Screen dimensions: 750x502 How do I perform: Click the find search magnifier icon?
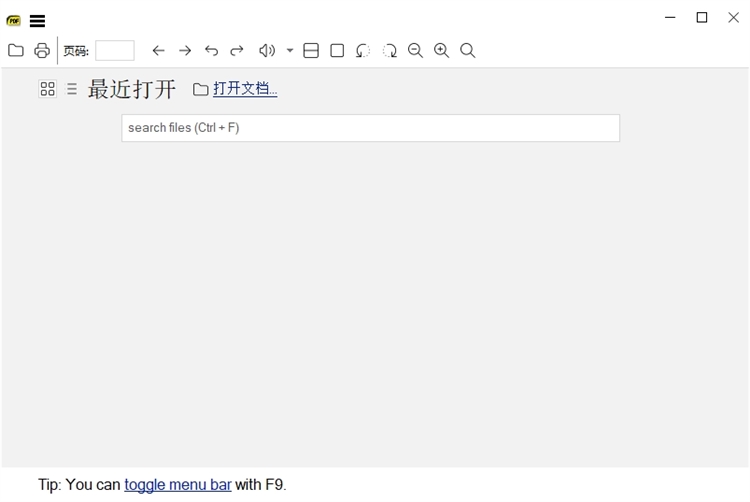(467, 50)
